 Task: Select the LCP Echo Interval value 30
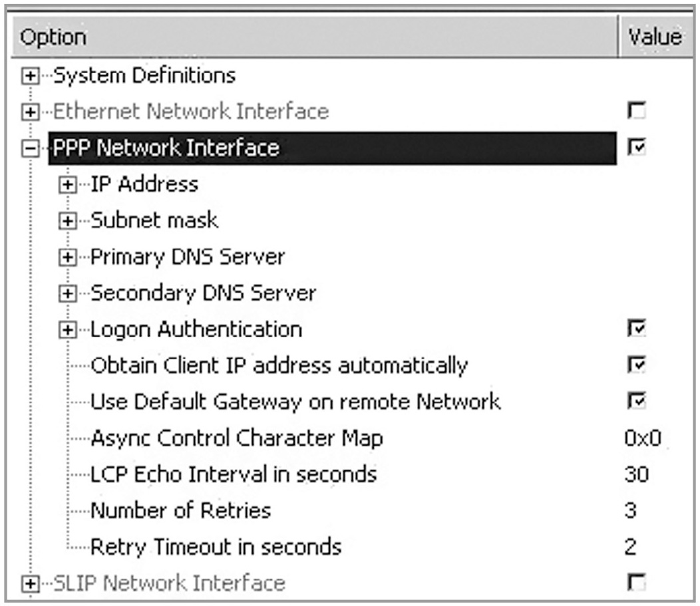point(637,474)
